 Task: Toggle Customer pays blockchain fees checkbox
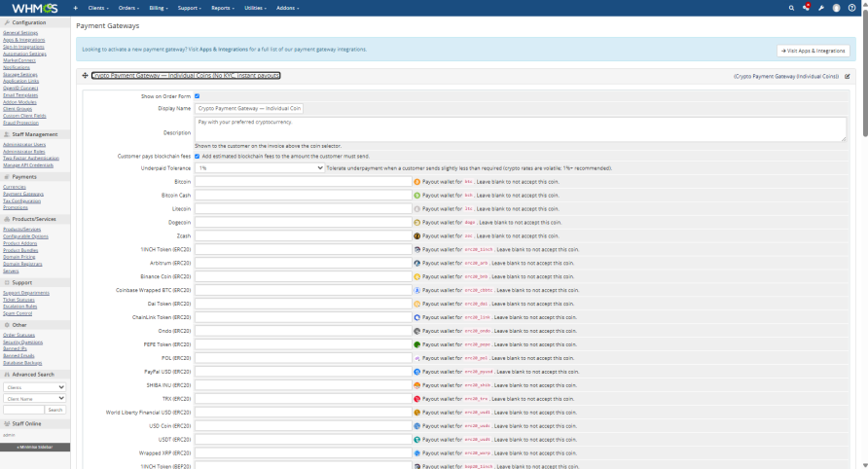[x=198, y=156]
